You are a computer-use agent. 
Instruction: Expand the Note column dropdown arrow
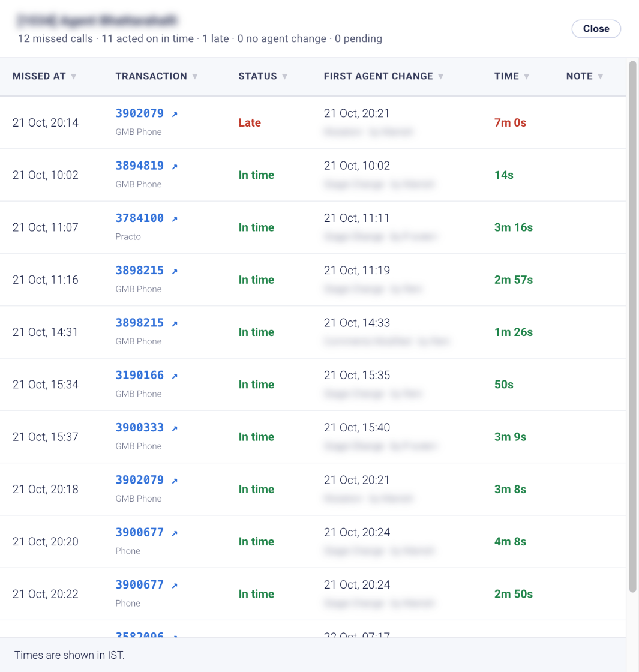coord(601,76)
